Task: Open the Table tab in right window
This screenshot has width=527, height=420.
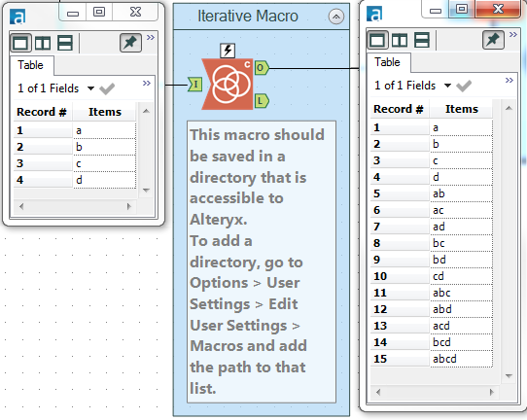Action: (388, 62)
